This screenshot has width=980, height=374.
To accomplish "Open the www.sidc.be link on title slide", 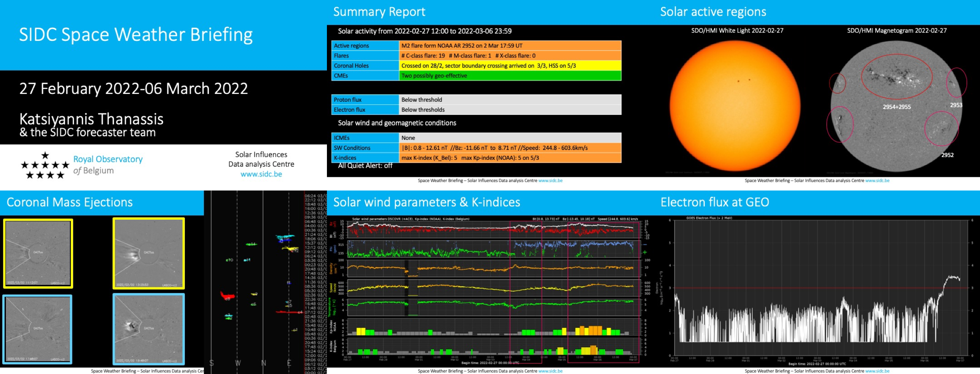I will click(x=261, y=174).
